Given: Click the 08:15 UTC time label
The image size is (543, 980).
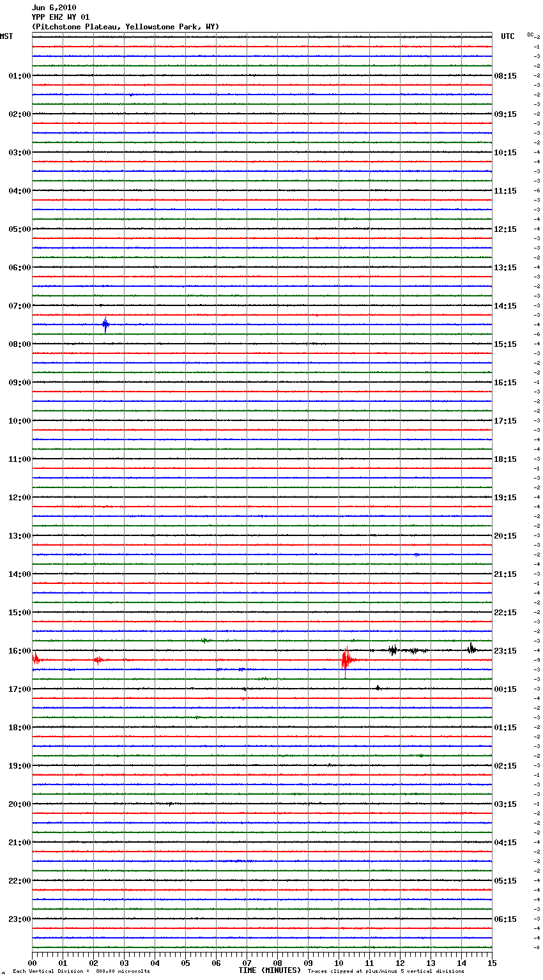Looking at the screenshot, I should click(505, 76).
